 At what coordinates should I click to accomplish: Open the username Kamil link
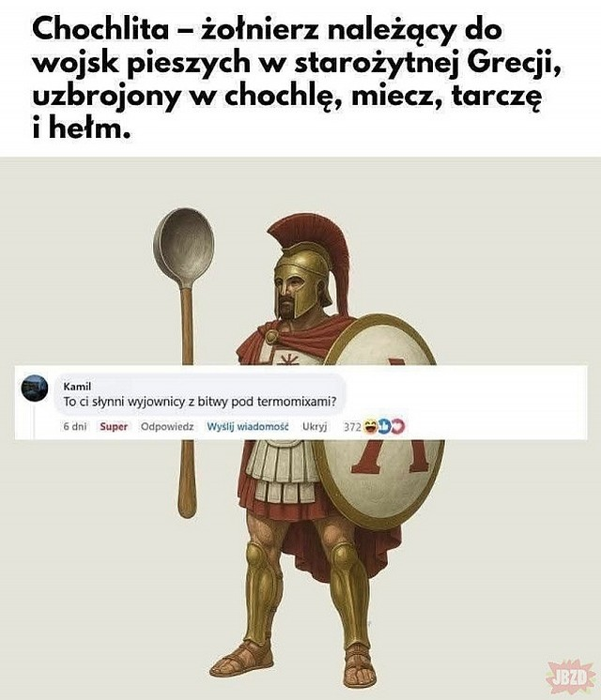click(x=77, y=387)
